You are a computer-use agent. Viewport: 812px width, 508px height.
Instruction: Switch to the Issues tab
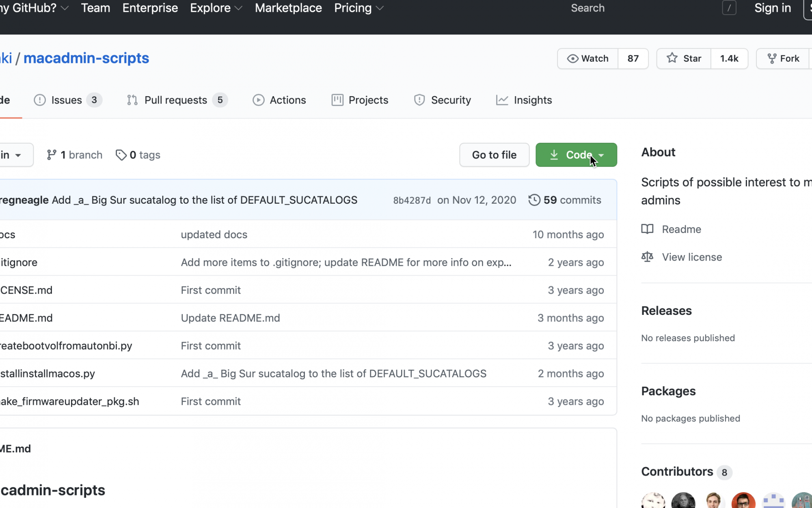tap(68, 100)
